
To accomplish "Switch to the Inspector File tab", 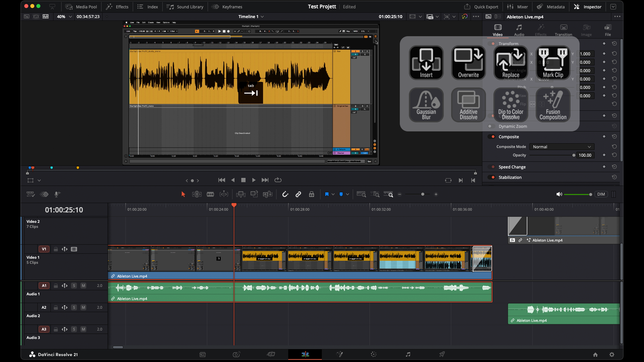I will pos(608,30).
